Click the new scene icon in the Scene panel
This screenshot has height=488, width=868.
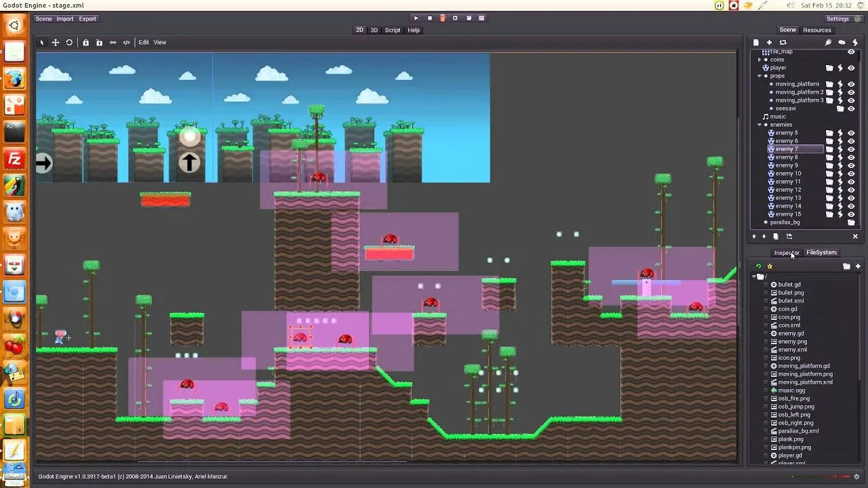pyautogui.click(x=756, y=42)
